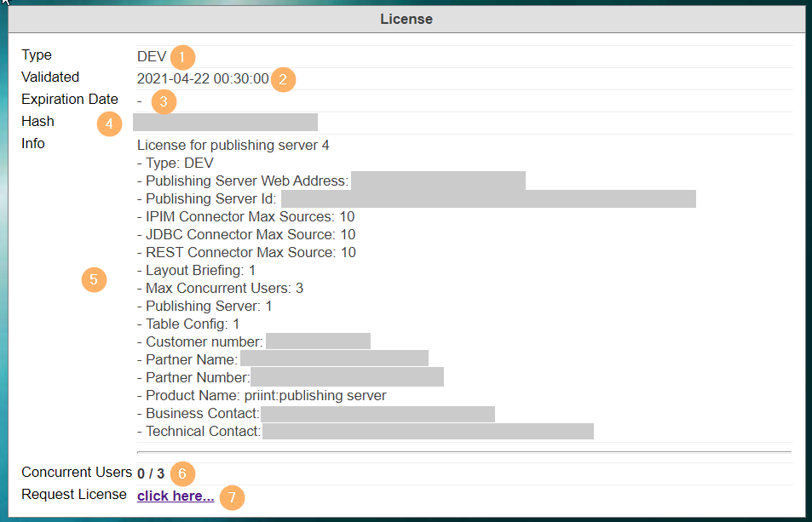Select orange marker 3 beside Expiration Date
Screen dimensions: 812x522
click(x=164, y=102)
